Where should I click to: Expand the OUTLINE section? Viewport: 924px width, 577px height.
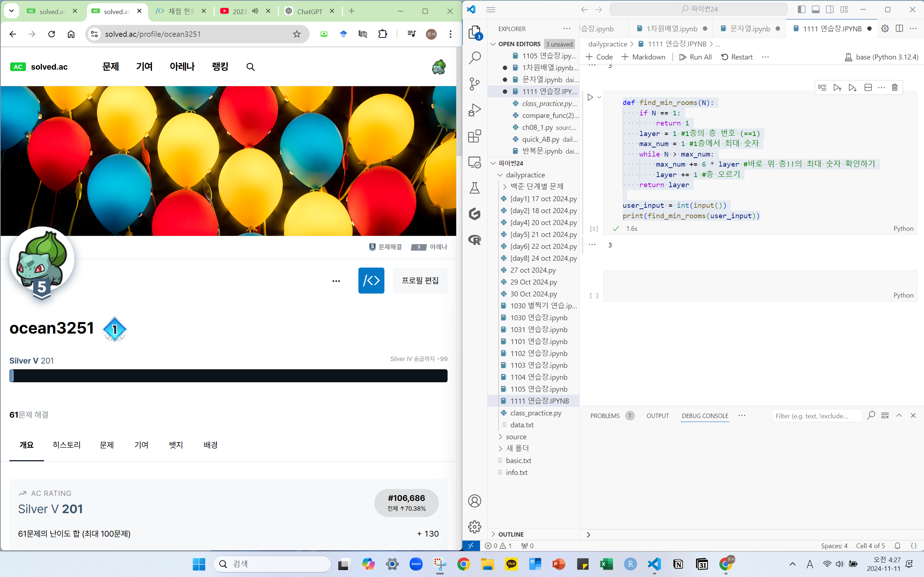(x=511, y=534)
